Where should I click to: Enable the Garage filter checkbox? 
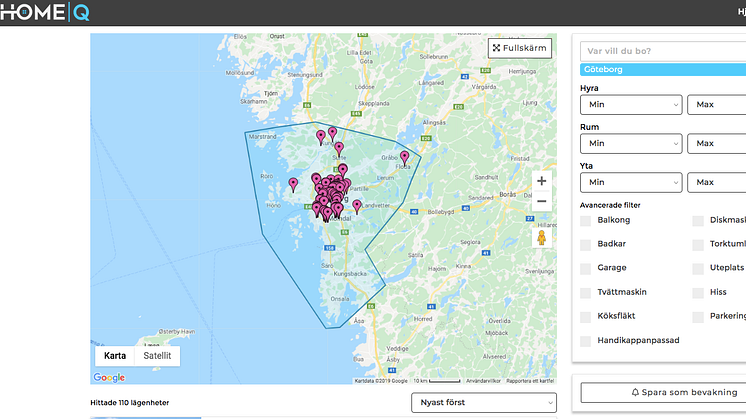(586, 268)
